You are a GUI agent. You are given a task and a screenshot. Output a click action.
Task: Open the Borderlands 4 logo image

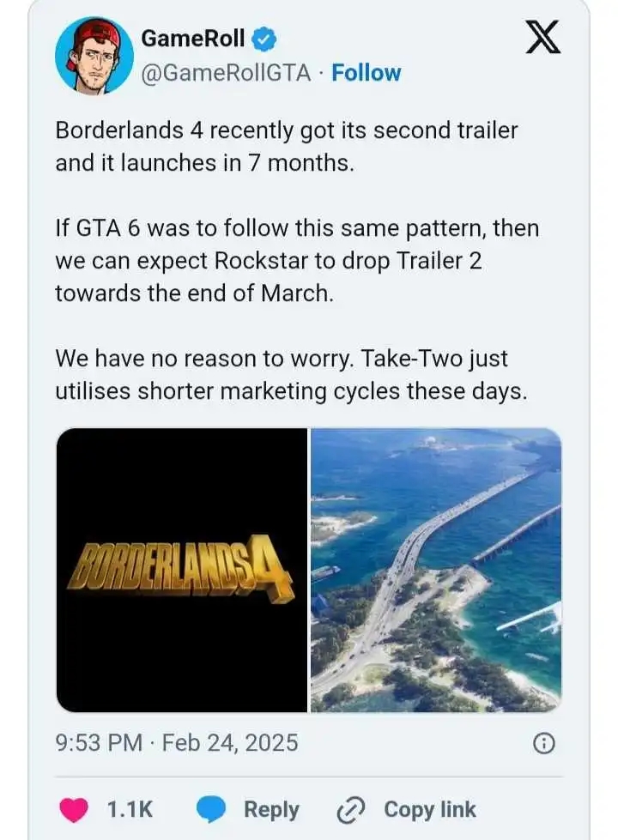[x=182, y=570]
